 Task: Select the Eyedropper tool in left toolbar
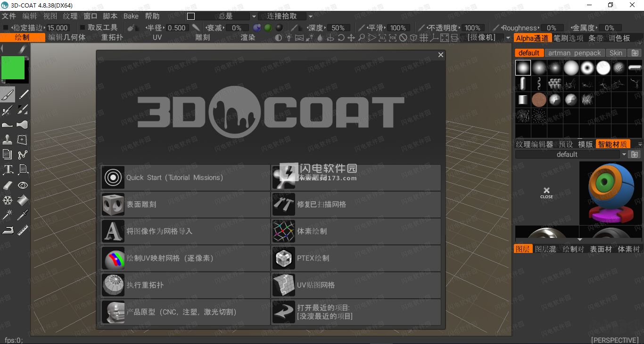click(x=23, y=215)
